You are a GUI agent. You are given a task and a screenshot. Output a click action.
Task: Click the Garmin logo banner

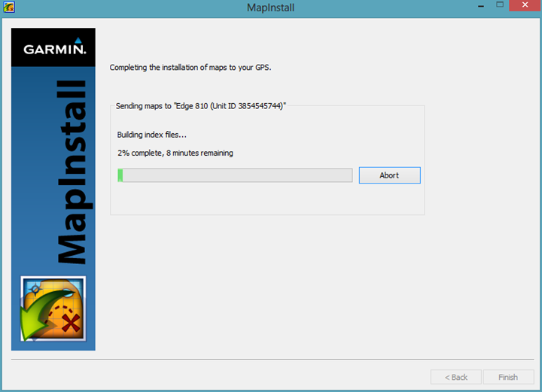point(53,47)
